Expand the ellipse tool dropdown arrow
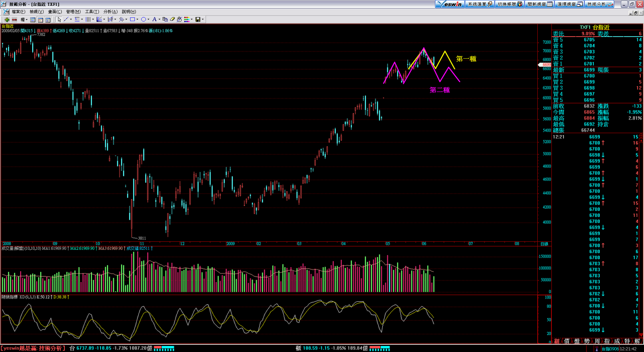644x352 pixels. 149,19
